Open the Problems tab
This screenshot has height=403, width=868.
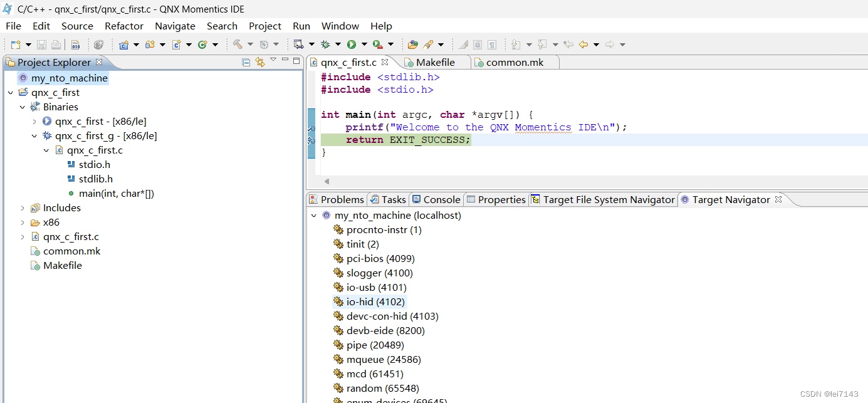[337, 199]
